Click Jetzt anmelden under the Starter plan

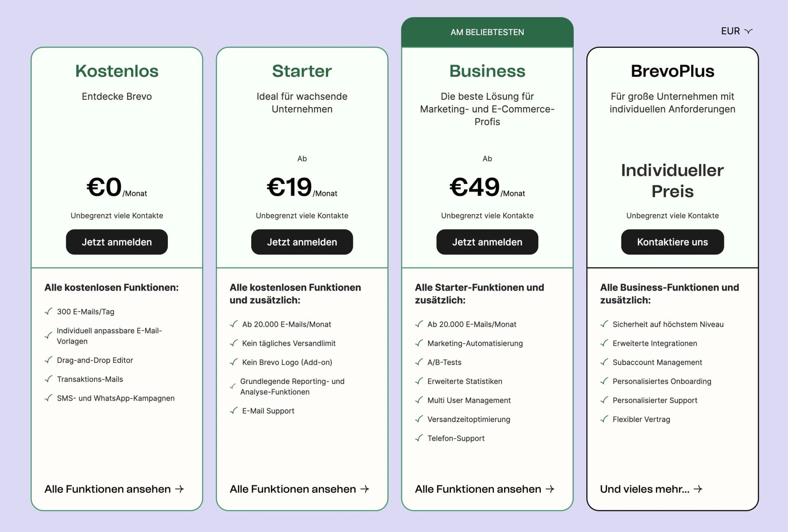tap(302, 242)
